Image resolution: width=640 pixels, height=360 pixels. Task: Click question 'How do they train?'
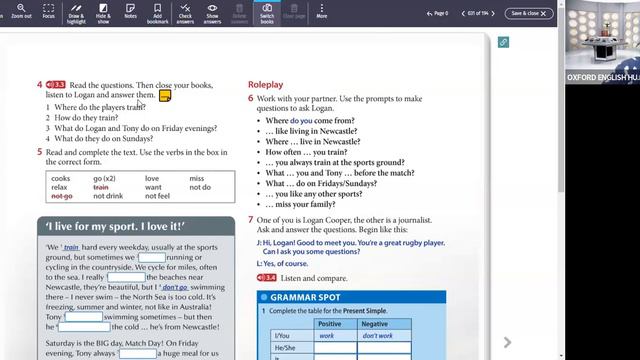tap(86, 118)
